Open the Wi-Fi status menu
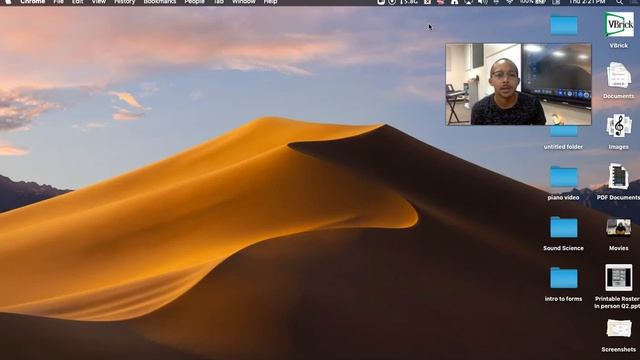Viewport: 640px width, 360px height. [x=510, y=2]
